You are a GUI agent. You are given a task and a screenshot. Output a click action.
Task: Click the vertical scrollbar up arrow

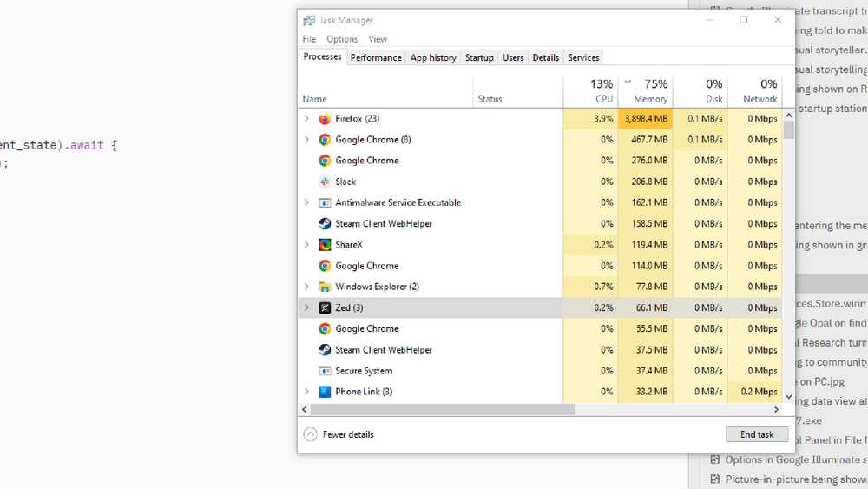tap(789, 116)
